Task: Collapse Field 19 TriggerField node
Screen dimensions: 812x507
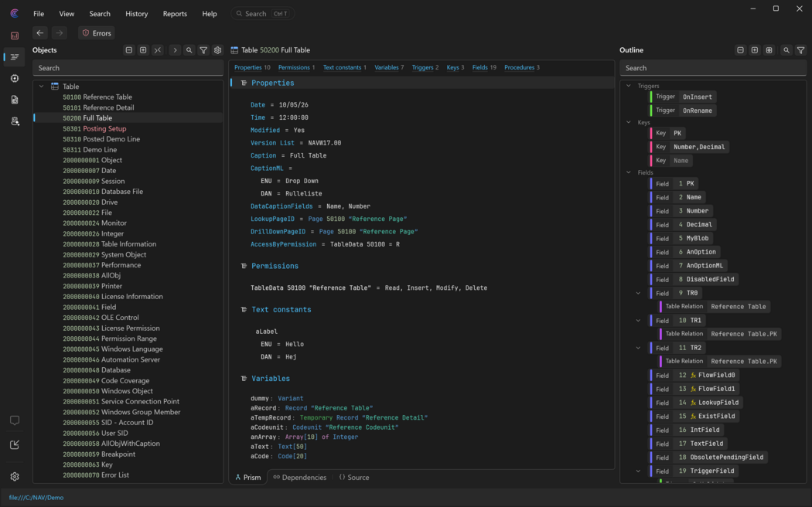Action: pos(639,471)
